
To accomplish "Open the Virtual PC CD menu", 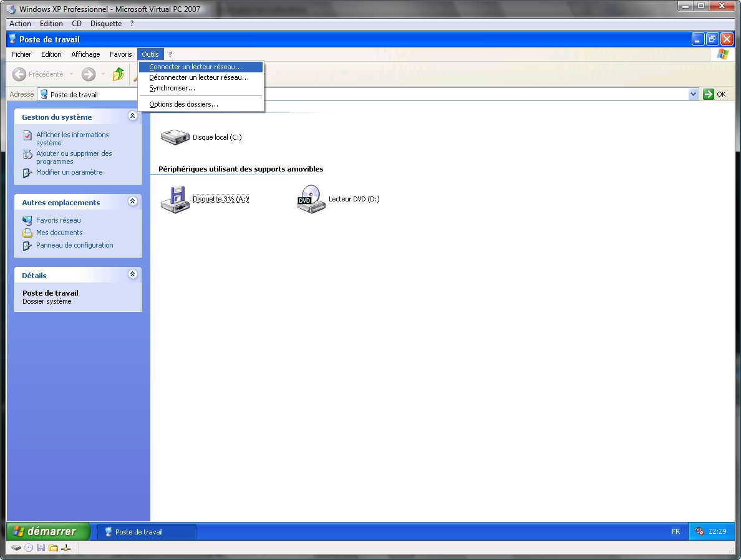I will pyautogui.click(x=77, y=24).
